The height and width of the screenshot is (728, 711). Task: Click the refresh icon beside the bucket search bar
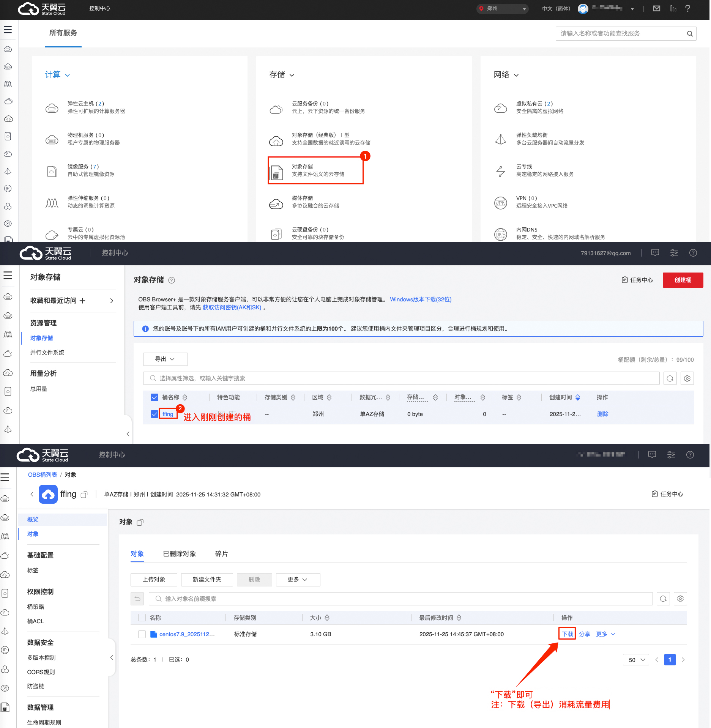[x=670, y=378]
